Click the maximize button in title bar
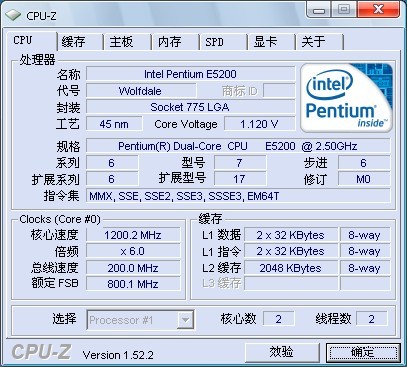407x367 pixels. 345,10
